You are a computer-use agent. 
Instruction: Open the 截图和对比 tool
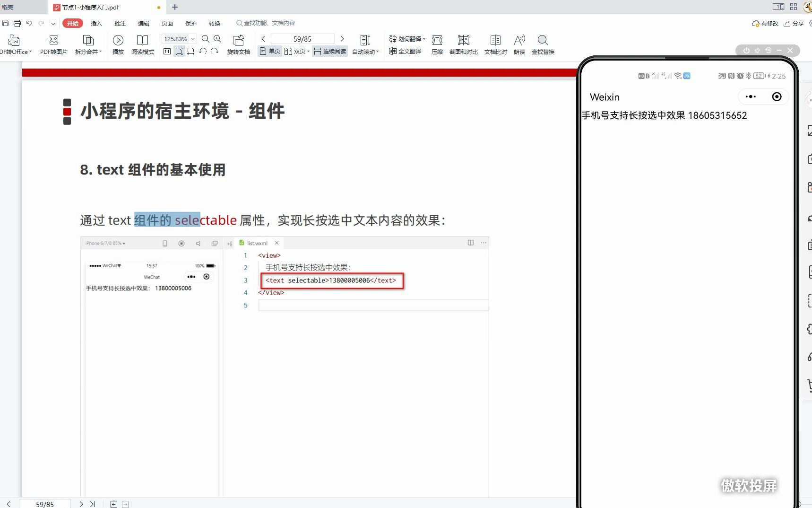[x=464, y=44]
